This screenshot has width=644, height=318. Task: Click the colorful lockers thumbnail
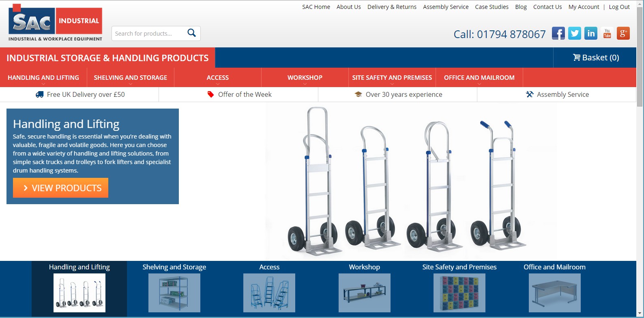tap(459, 293)
